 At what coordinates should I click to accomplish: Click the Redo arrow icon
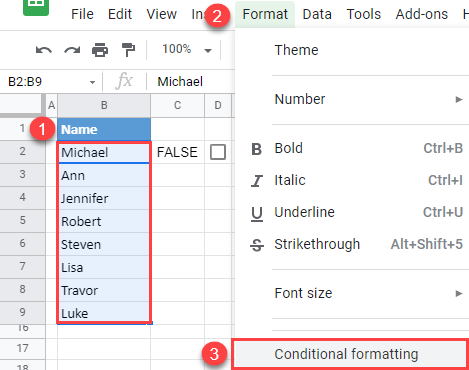pos(72,50)
